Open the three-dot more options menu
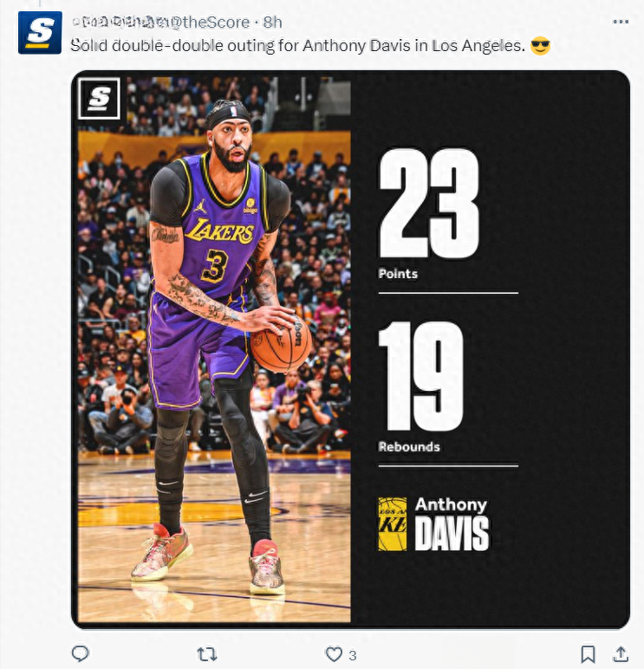Screen dimensions: 644x669 tap(621, 22)
